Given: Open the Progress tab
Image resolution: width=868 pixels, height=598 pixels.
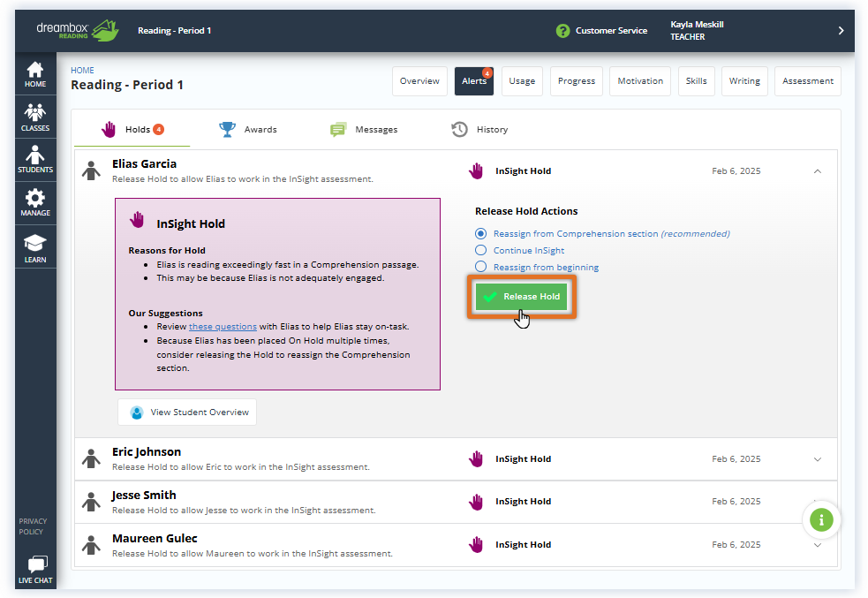Looking at the screenshot, I should [576, 80].
